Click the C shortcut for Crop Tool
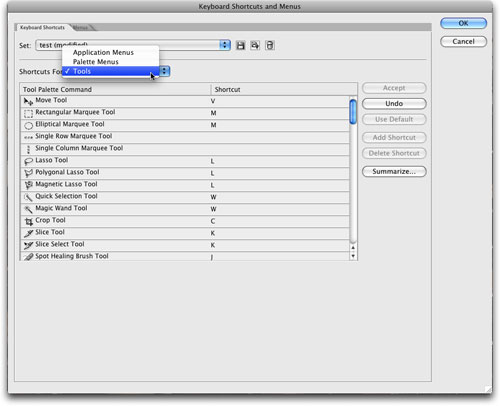Image resolution: width=500 pixels, height=406 pixels. (213, 221)
